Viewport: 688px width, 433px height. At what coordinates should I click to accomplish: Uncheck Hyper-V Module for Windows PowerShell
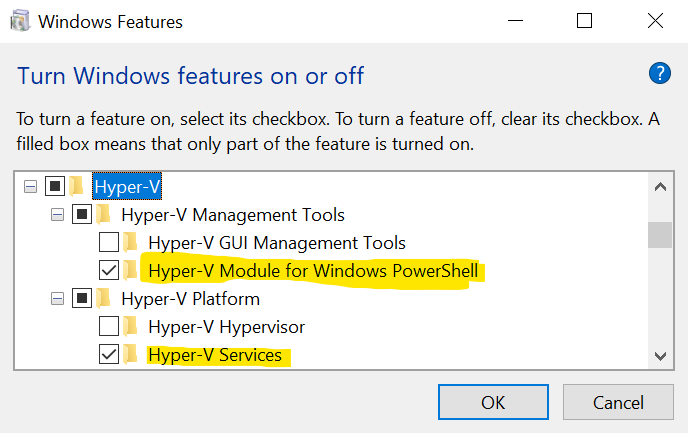tap(109, 270)
